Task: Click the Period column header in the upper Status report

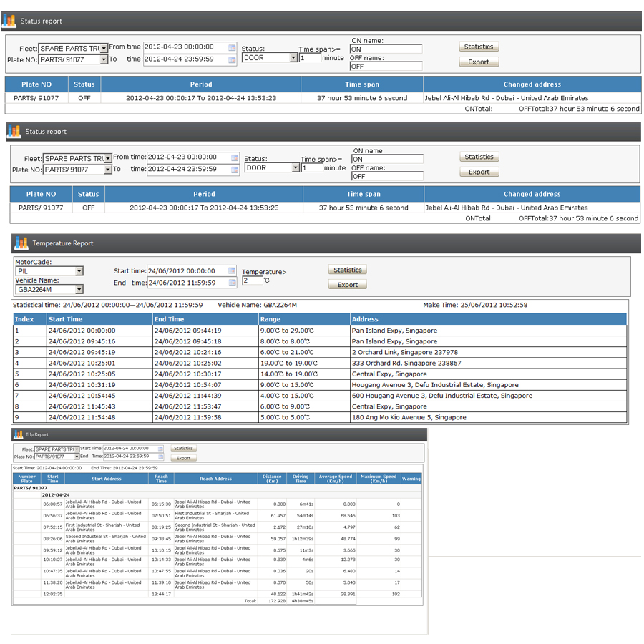Action: coord(201,84)
